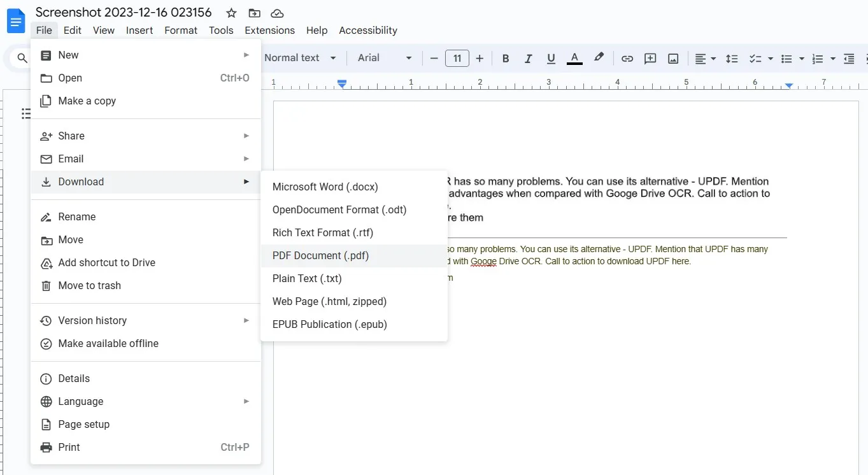868x475 pixels.
Task: Open the line spacing dropdown
Action: pyautogui.click(x=732, y=58)
